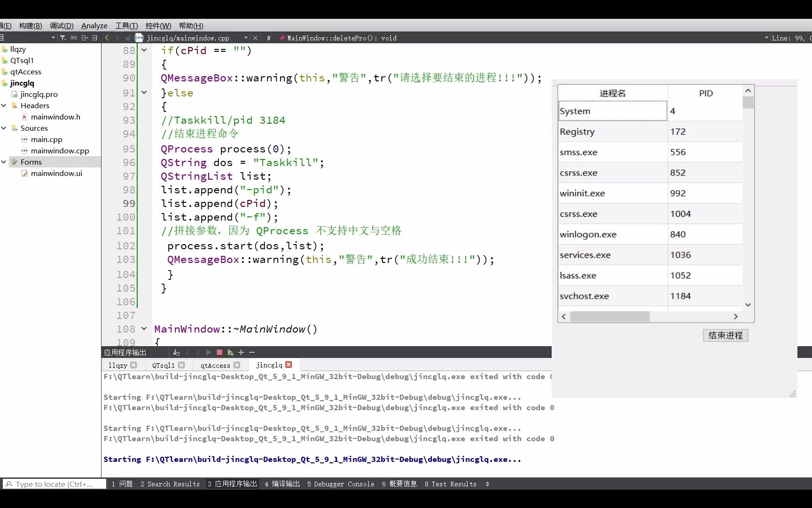812x508 pixels.
Task: Click the locate input field
Action: (x=53, y=484)
